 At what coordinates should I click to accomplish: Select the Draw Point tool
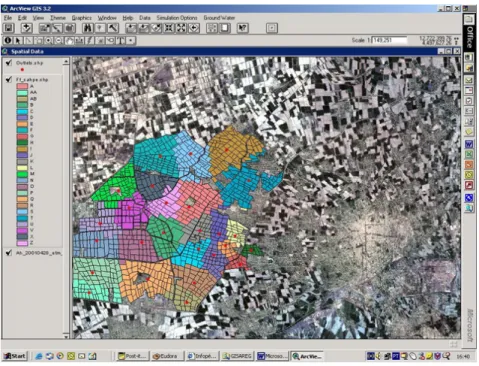point(131,41)
